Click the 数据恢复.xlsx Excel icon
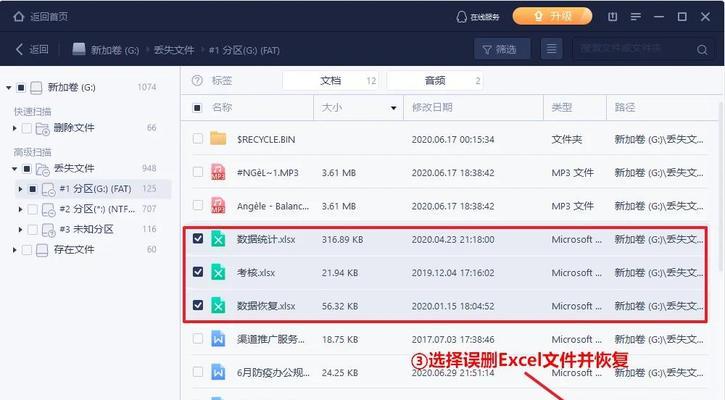The height and width of the screenshot is (400, 725). click(218, 306)
